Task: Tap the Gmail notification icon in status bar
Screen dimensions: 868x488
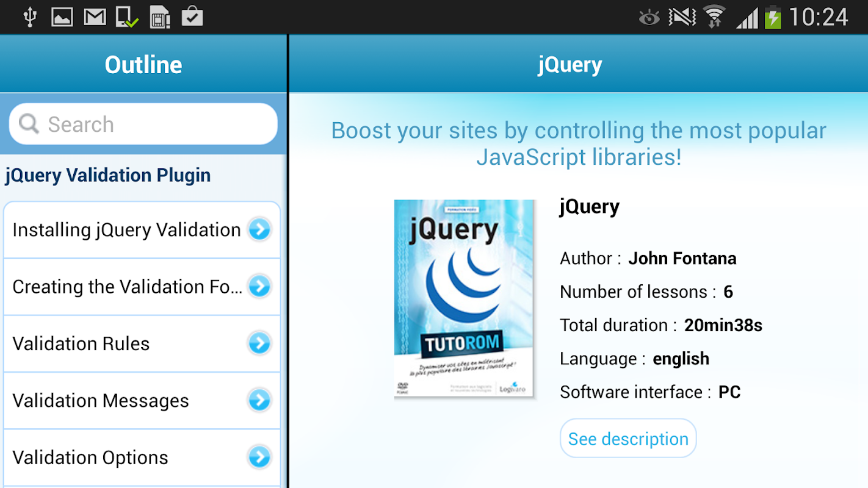Action: 95,17
